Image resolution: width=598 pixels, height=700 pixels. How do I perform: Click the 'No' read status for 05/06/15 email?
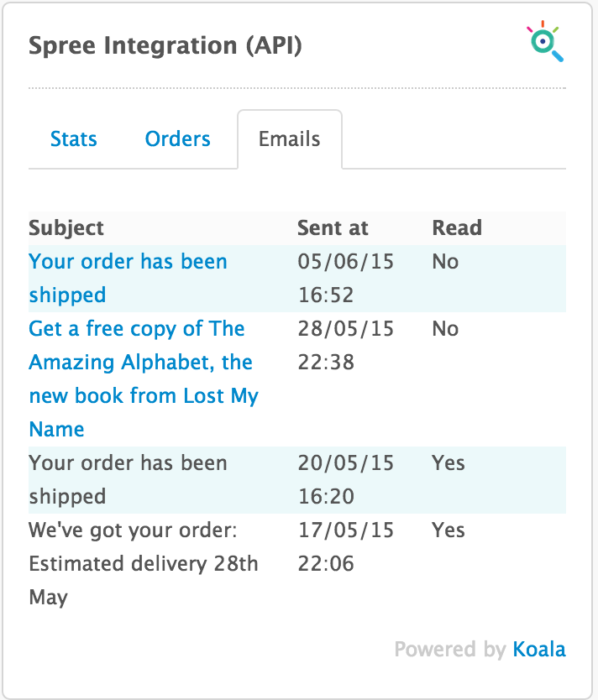tap(445, 262)
